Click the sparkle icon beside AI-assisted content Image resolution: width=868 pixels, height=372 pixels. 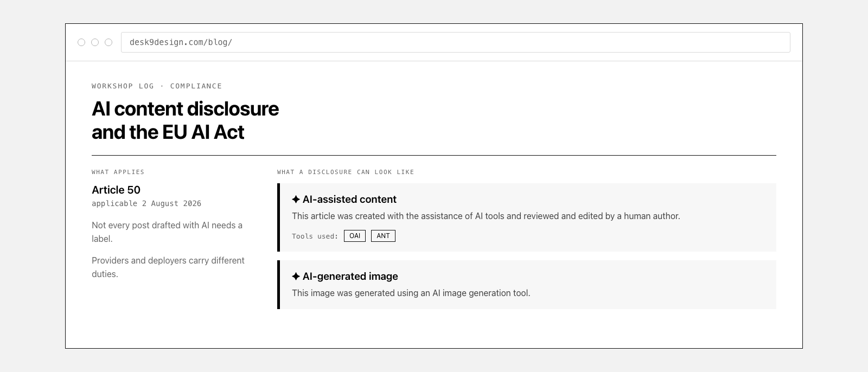[x=296, y=200]
